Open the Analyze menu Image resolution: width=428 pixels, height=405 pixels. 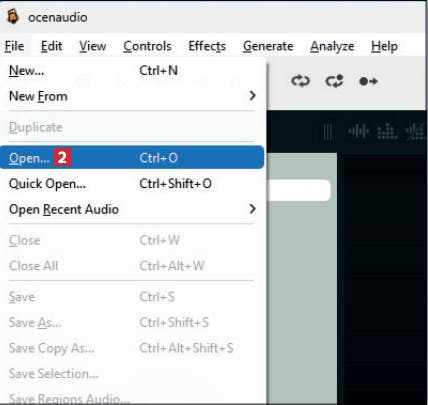pyautogui.click(x=332, y=46)
